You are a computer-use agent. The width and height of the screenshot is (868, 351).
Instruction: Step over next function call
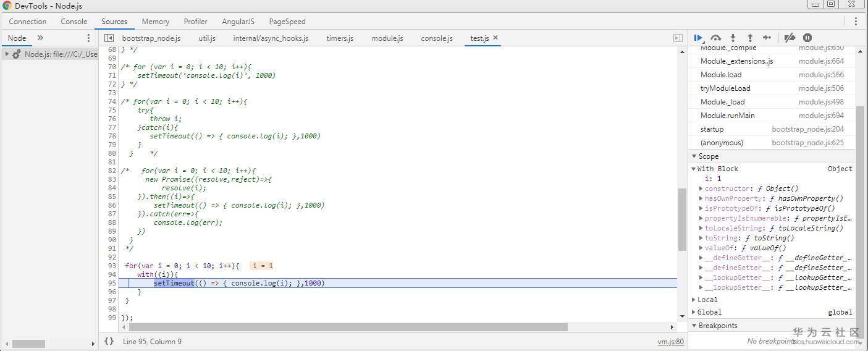click(x=715, y=38)
